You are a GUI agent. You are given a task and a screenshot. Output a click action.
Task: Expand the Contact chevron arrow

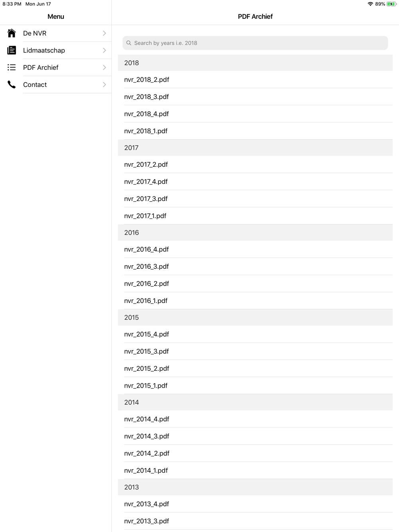coord(104,85)
